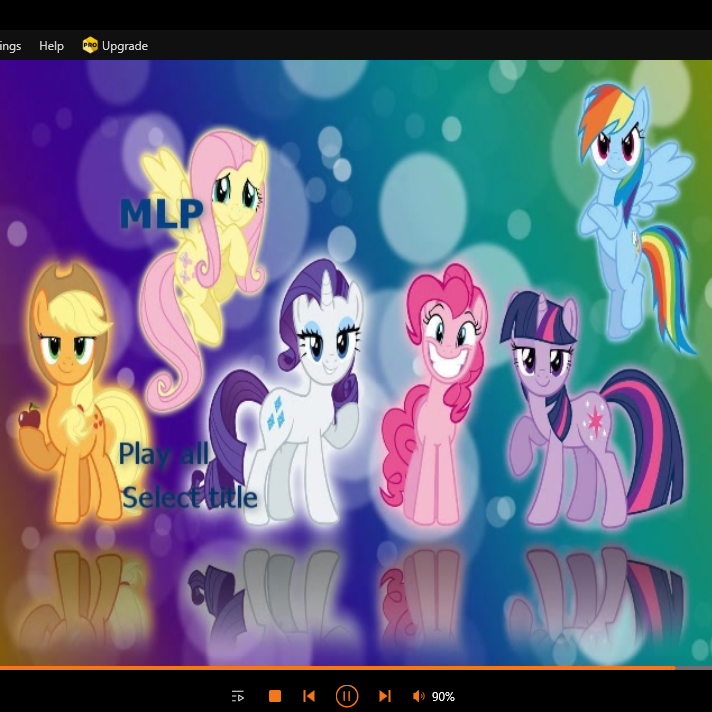This screenshot has width=712, height=712.
Task: Click Applejack holding the apple
Action: point(75,400)
